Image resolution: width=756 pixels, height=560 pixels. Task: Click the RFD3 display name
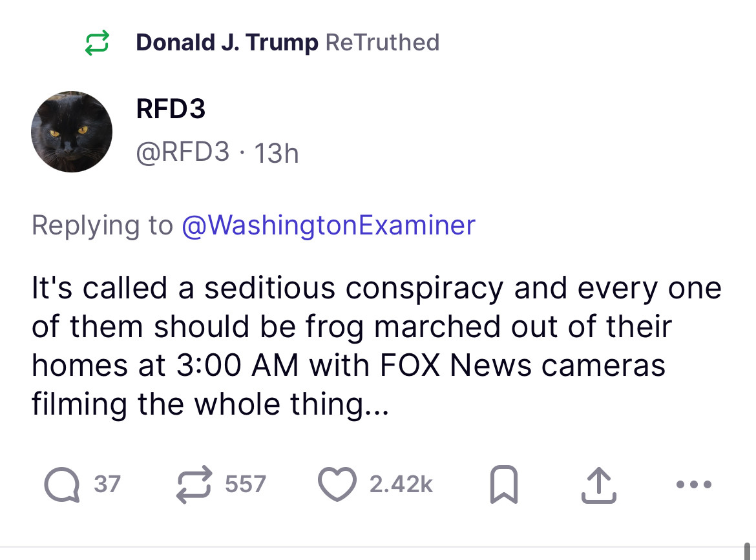pos(171,109)
